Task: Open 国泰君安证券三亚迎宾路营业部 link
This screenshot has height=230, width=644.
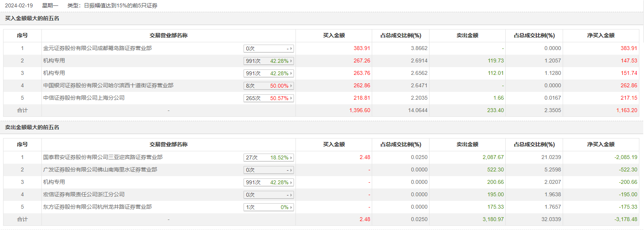Action: [103, 157]
